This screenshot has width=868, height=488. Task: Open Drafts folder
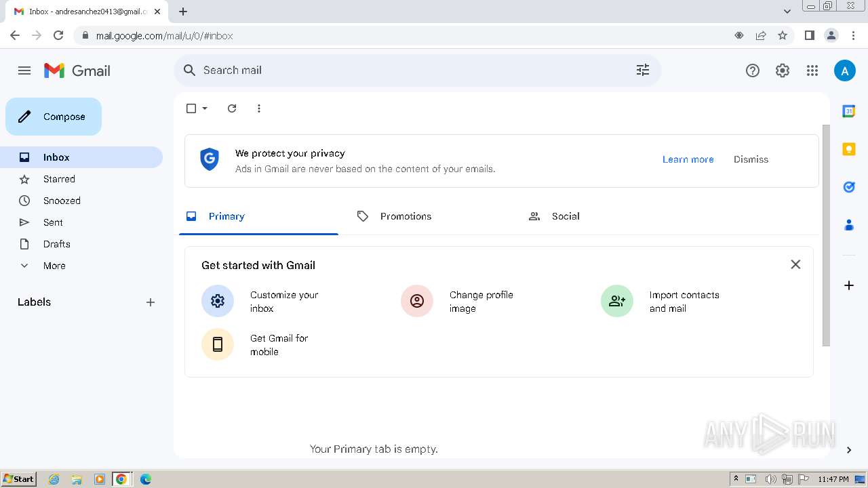(81, 244)
